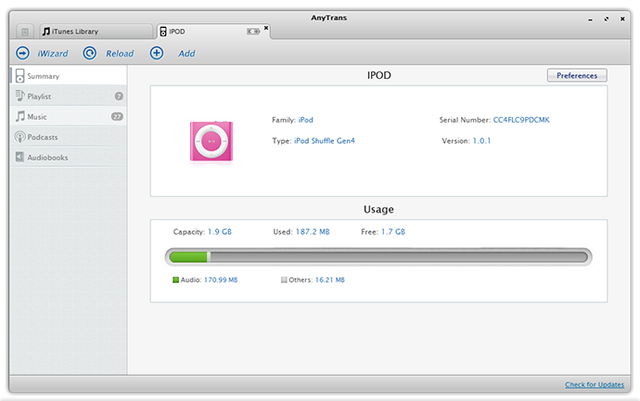Click the iWizard arrow icon
The width and height of the screenshot is (640, 401).
click(23, 53)
